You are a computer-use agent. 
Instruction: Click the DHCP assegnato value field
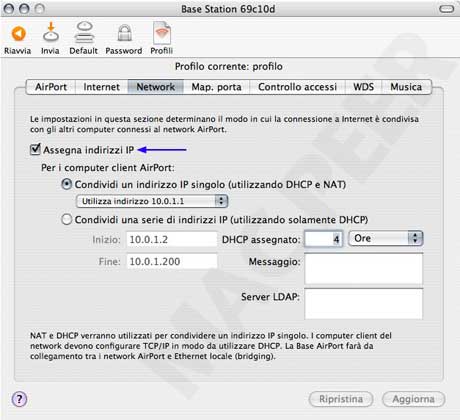pyautogui.click(x=323, y=239)
